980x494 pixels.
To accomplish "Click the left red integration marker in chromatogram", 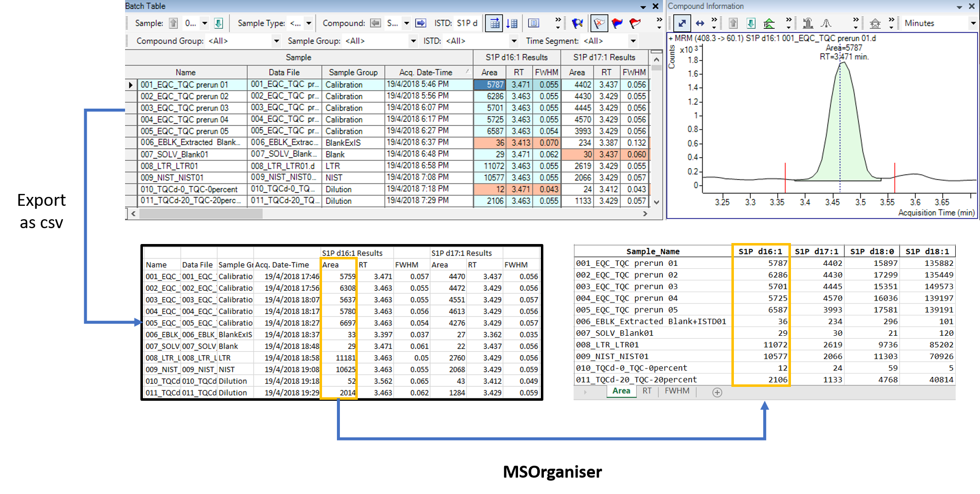I will [785, 178].
